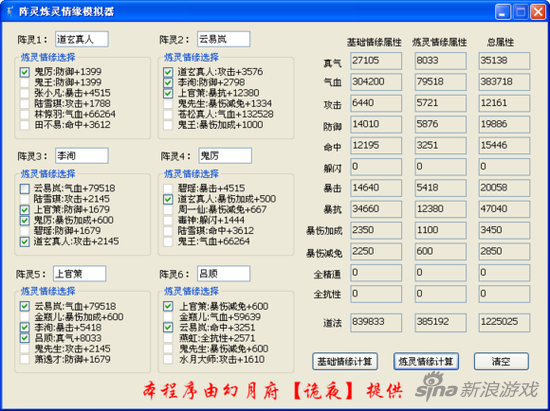Minimize the simulator window

(x=503, y=12)
